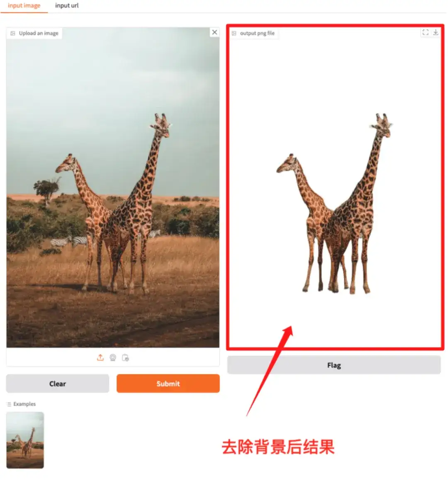Click the Upload an image label
Viewport: 448px width, 486px height.
pyautogui.click(x=39, y=33)
